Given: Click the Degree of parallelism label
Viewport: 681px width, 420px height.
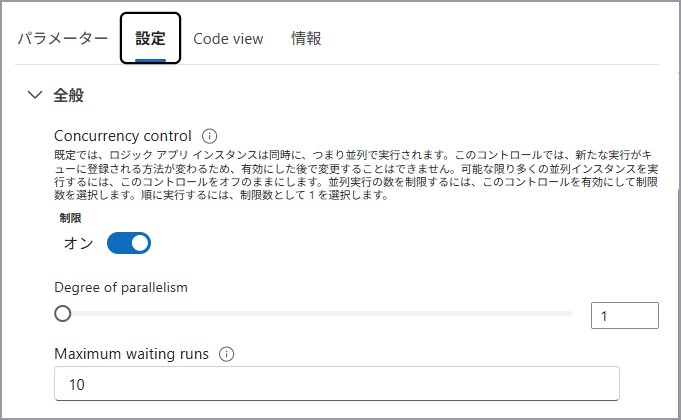Looking at the screenshot, I should [121, 287].
